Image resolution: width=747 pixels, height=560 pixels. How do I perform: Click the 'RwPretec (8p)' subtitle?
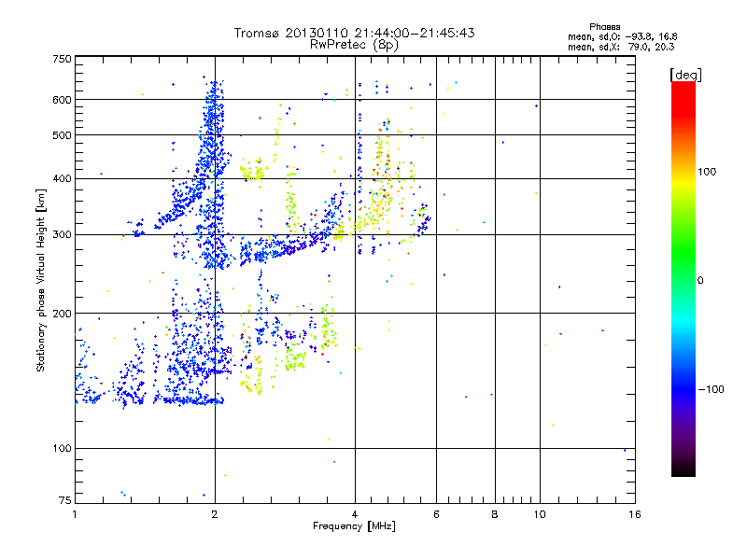tap(354, 45)
